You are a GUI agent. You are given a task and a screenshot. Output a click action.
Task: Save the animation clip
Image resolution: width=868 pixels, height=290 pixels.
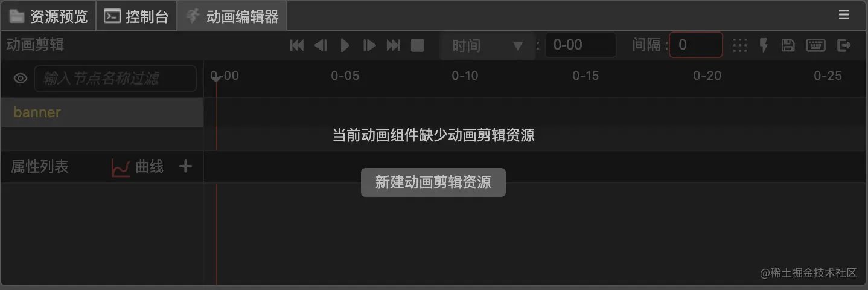point(788,45)
